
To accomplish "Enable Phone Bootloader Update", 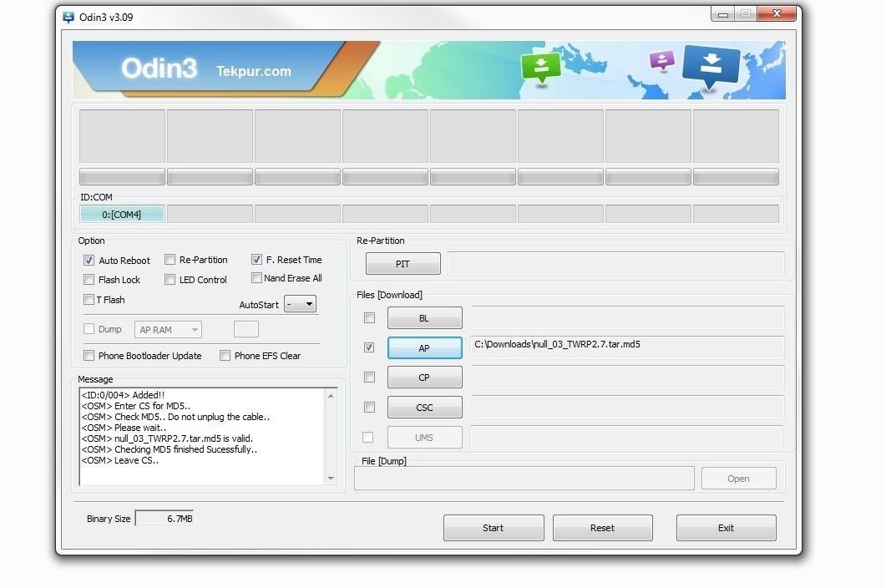I will tap(89, 355).
